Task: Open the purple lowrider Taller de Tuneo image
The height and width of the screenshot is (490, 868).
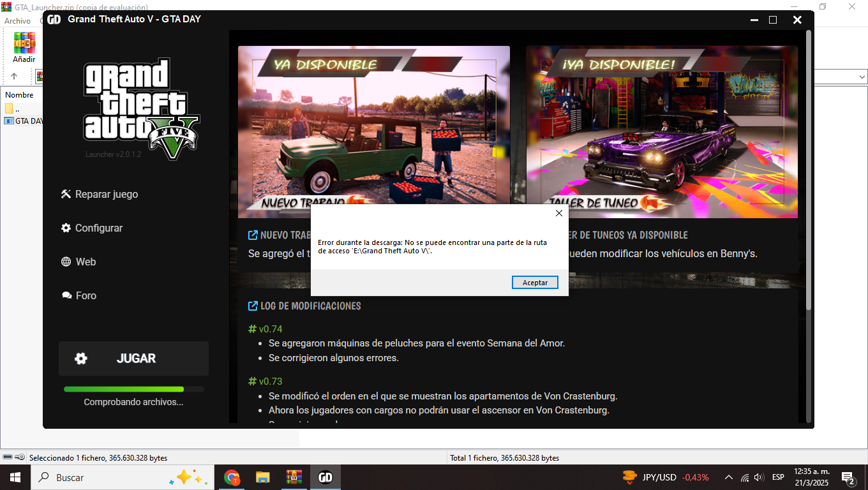Action: pyautogui.click(x=662, y=131)
